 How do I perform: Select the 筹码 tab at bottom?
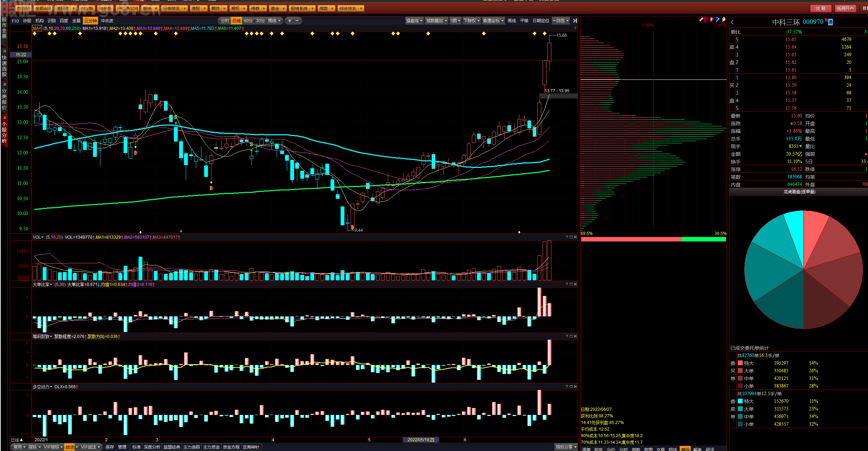click(685, 449)
